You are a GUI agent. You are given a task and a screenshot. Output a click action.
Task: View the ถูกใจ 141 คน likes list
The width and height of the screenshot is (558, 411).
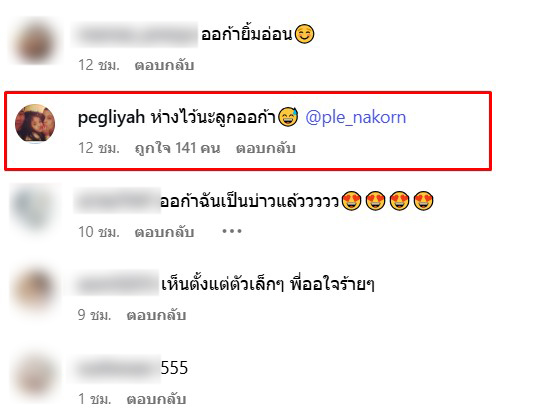(x=177, y=148)
